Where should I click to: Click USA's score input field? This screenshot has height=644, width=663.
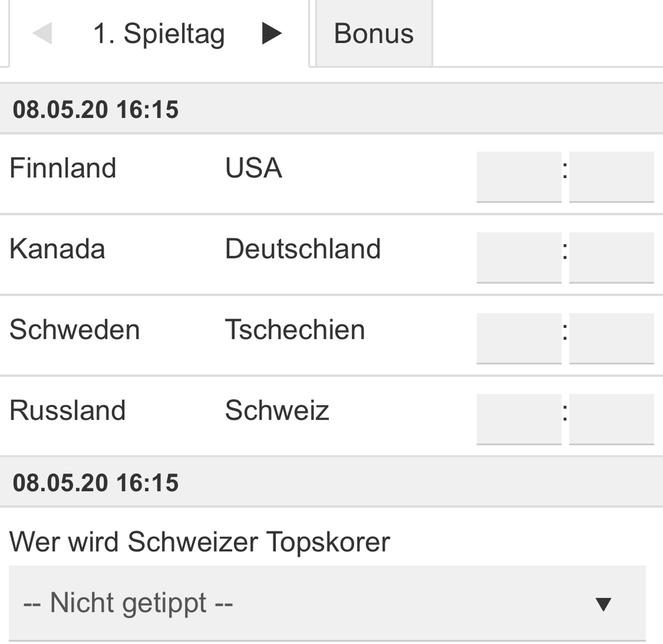(611, 176)
